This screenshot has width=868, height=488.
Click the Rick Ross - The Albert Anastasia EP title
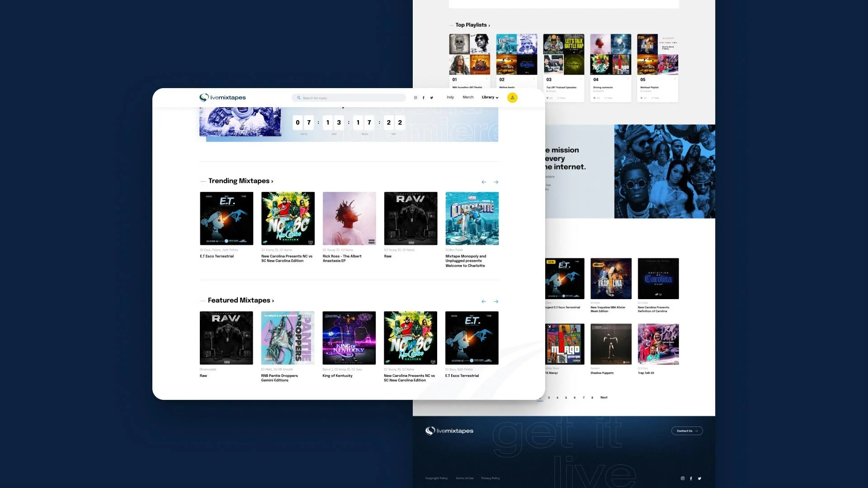pos(342,258)
